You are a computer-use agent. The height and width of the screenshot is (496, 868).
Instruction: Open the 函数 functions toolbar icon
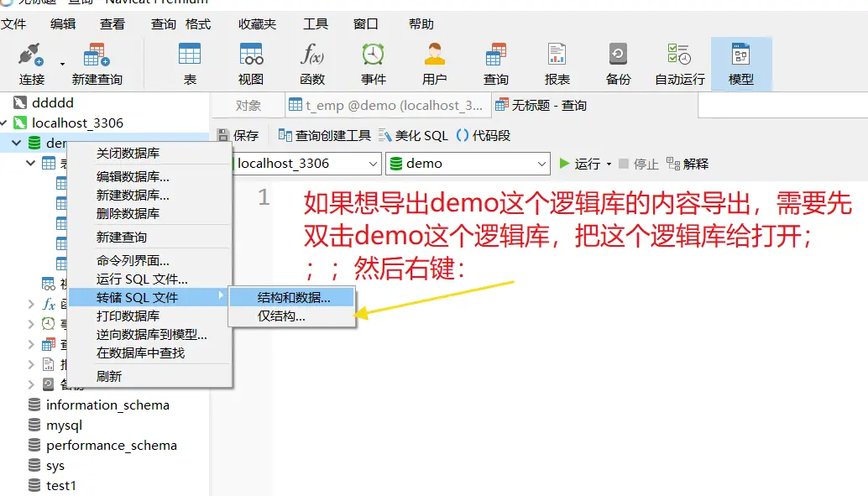(312, 64)
